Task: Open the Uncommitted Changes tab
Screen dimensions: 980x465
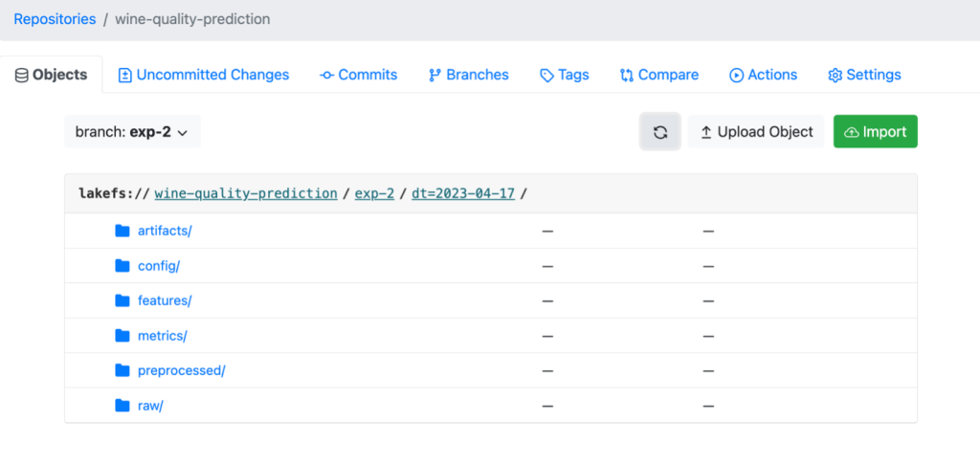Action: coord(204,75)
